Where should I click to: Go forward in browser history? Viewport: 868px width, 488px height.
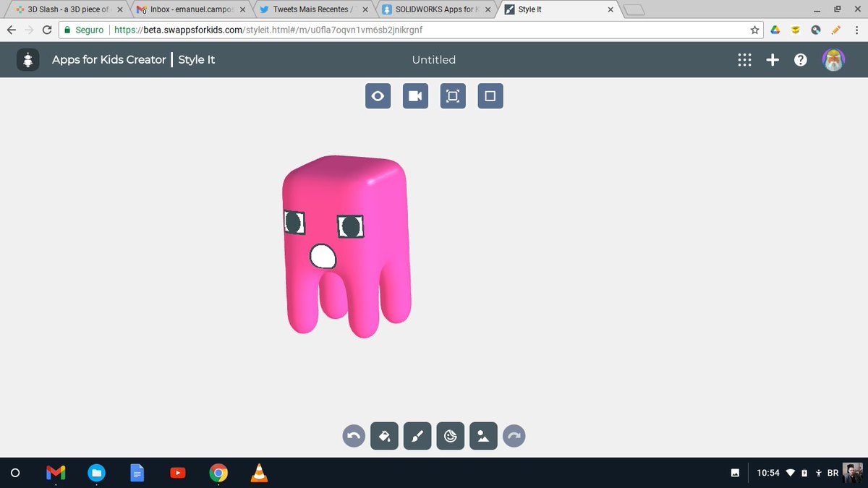pos(30,30)
